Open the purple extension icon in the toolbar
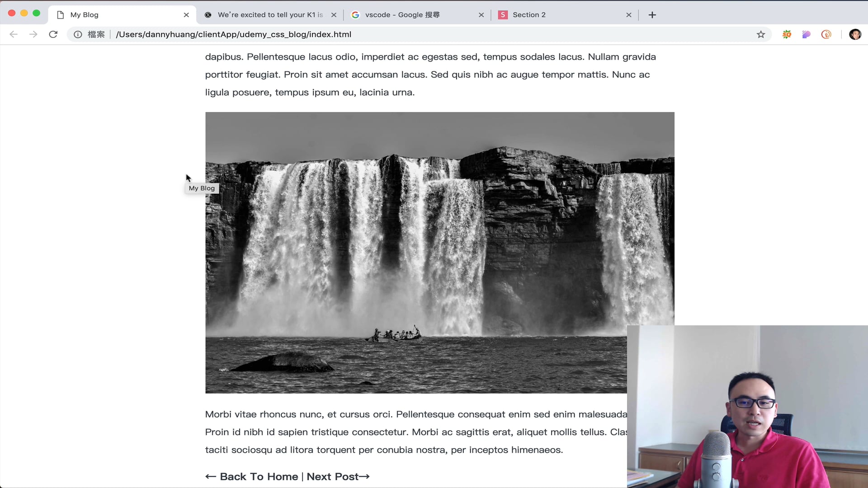868x488 pixels. pos(807,34)
